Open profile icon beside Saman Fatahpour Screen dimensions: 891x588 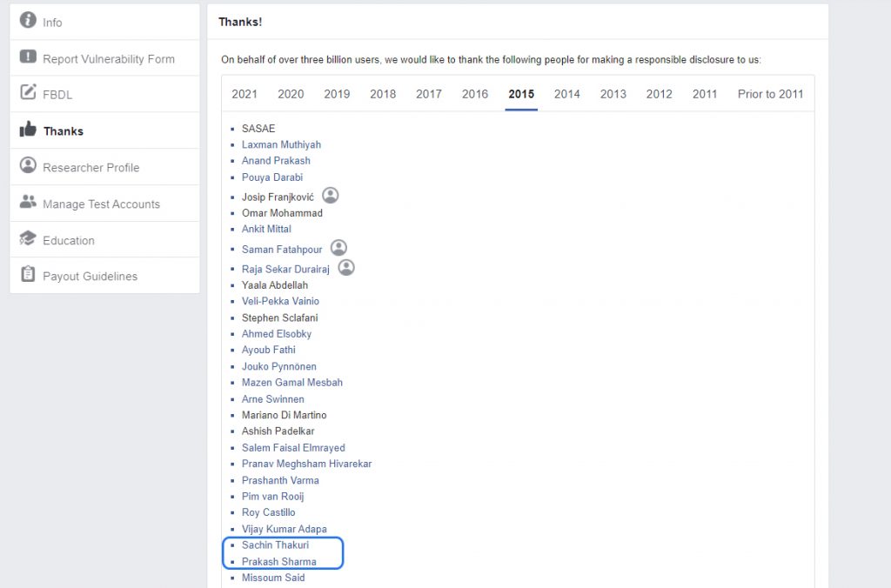click(338, 248)
